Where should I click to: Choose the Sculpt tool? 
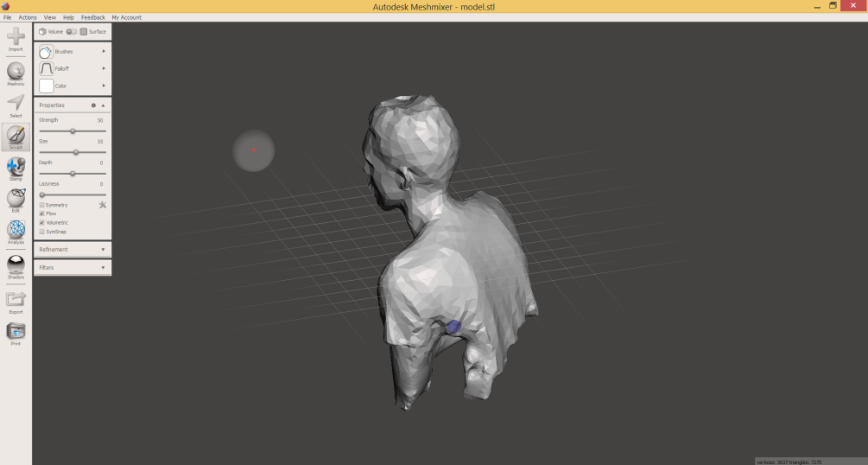[16, 135]
